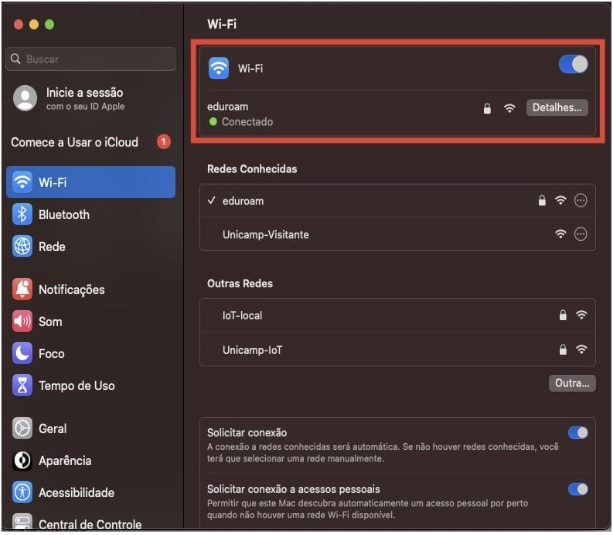Image resolution: width=613 pixels, height=535 pixels.
Task: Click the lock icon of Unicamp-IoT
Action: pos(563,349)
